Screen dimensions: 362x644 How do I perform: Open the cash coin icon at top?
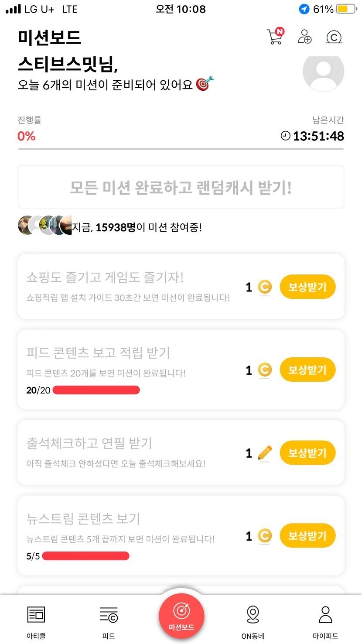(x=334, y=37)
